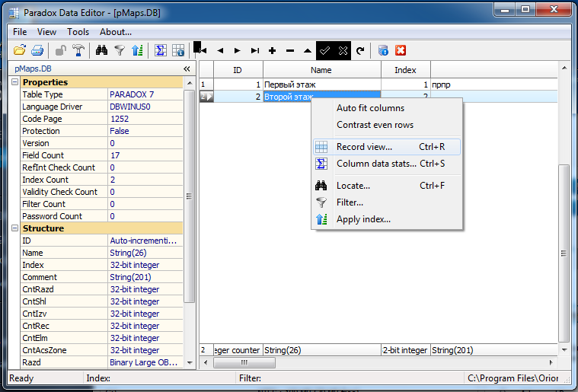Select the Razd Binary Large Object field

tap(102, 362)
